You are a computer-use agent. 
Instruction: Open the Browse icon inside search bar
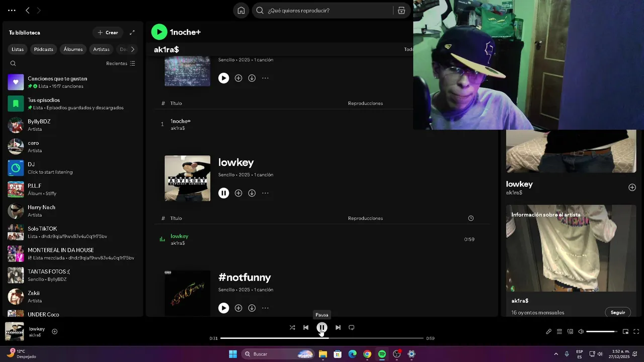tap(401, 10)
